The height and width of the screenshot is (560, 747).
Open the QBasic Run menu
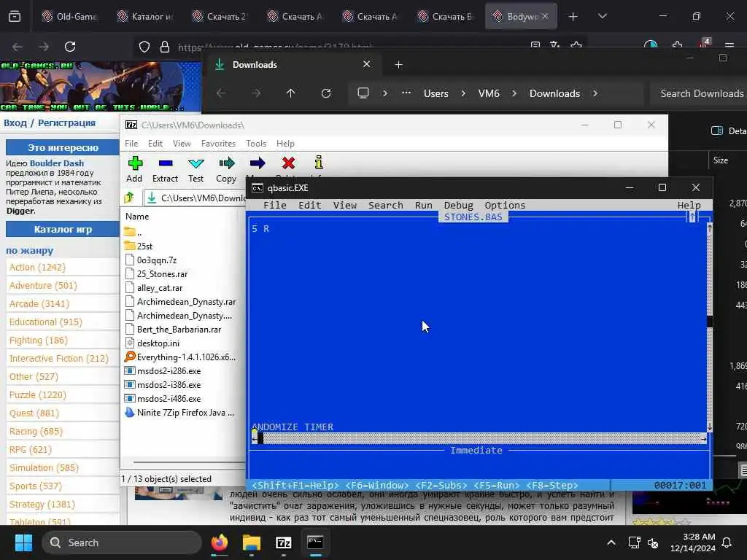(x=424, y=205)
